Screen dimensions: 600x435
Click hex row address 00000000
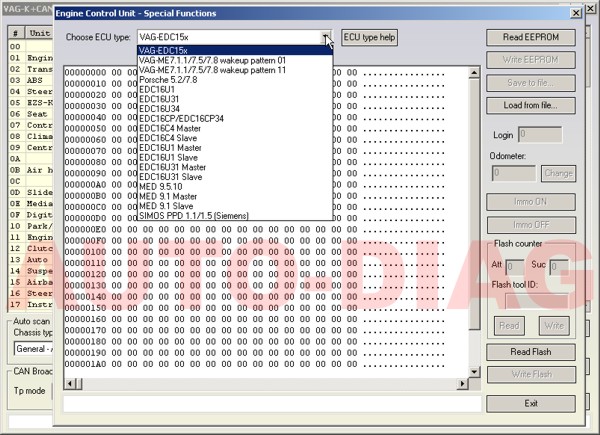[x=85, y=73]
